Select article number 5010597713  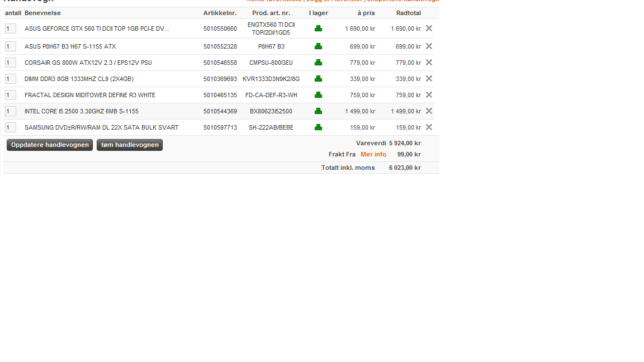tap(220, 127)
